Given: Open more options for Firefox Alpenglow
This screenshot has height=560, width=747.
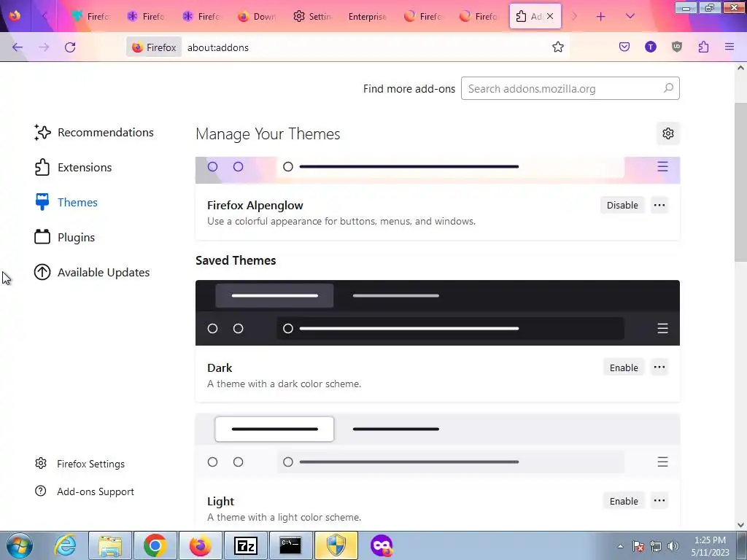Looking at the screenshot, I should point(659,205).
